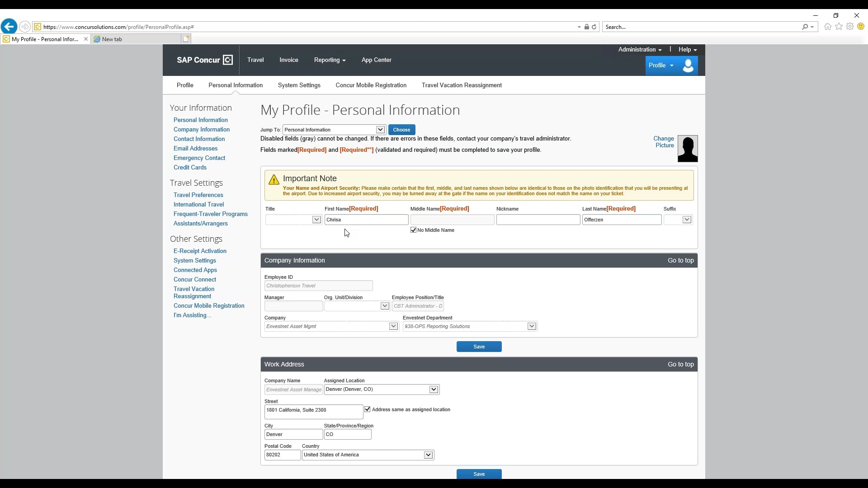Viewport: 868px width, 488px height.
Task: Open the Frequent-Traveler Programs link
Action: pos(210,214)
